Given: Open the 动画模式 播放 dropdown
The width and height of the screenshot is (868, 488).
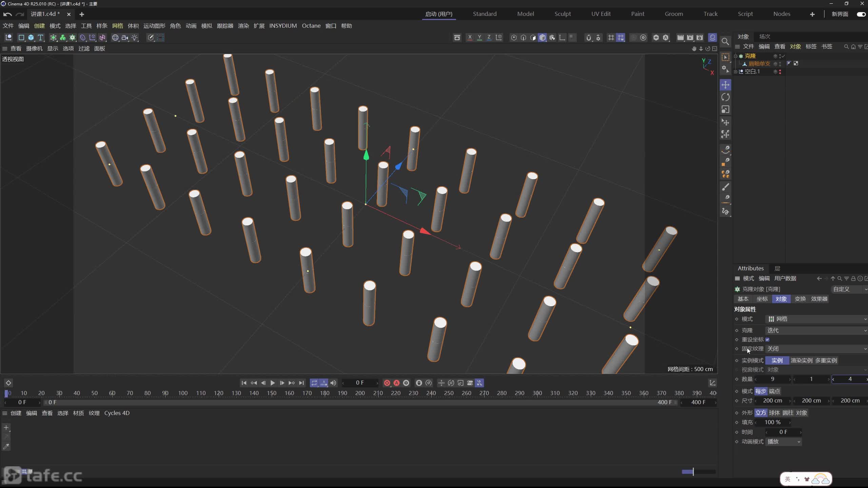Looking at the screenshot, I should pyautogui.click(x=784, y=442).
